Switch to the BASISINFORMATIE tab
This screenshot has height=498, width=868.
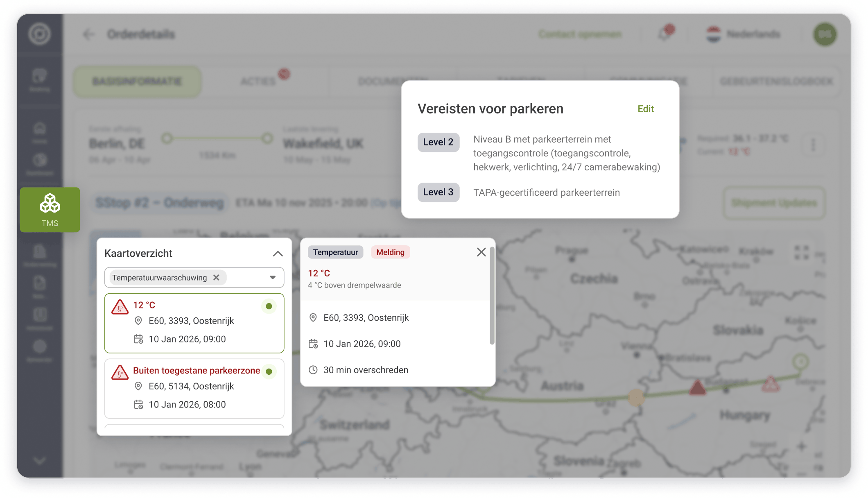click(137, 81)
